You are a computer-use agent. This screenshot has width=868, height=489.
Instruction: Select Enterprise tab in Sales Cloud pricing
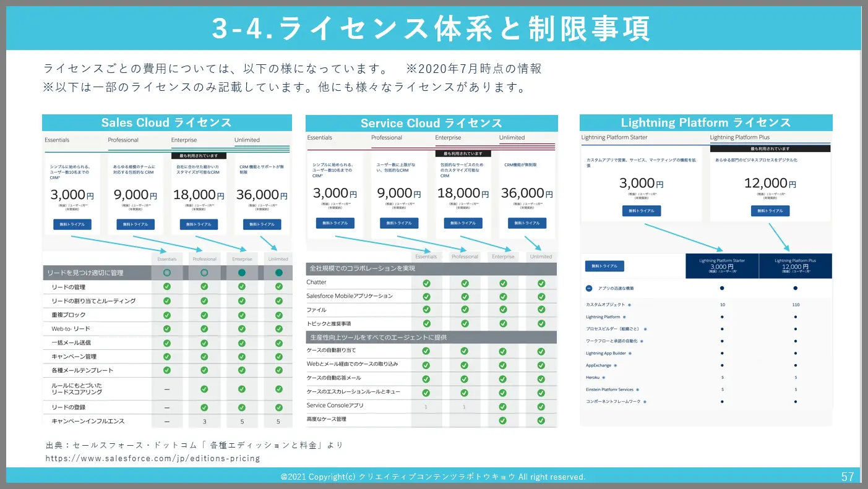[x=184, y=140]
